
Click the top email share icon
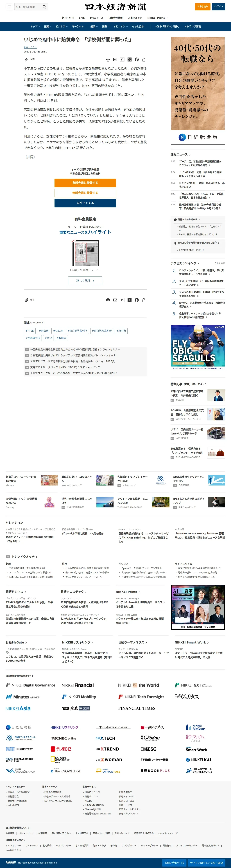(115, 60)
